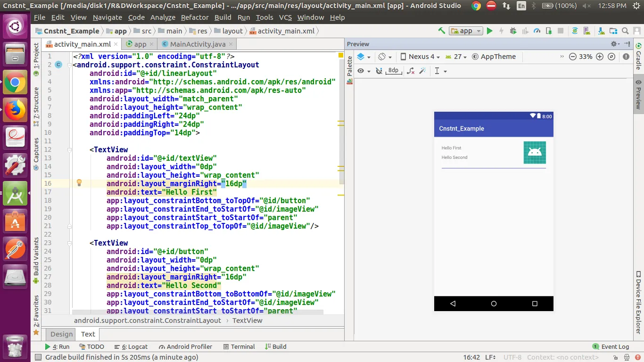644x362 pixels.
Task: Toggle autoconnect magnet in preview toolbar
Action: click(x=379, y=71)
